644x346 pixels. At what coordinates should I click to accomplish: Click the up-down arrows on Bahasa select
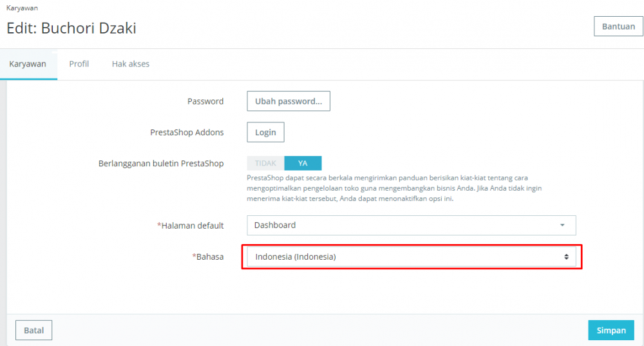[566, 256]
